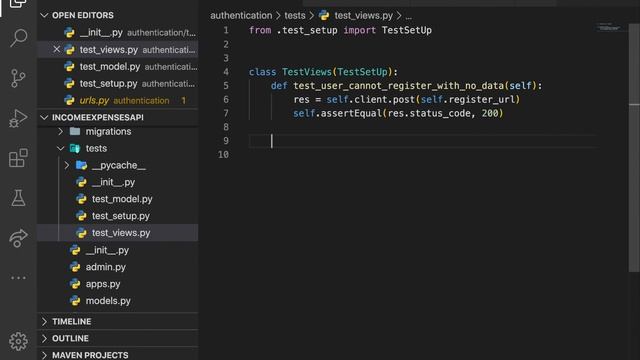Open the Manage settings gear
The image size is (640, 360).
click(x=18, y=341)
